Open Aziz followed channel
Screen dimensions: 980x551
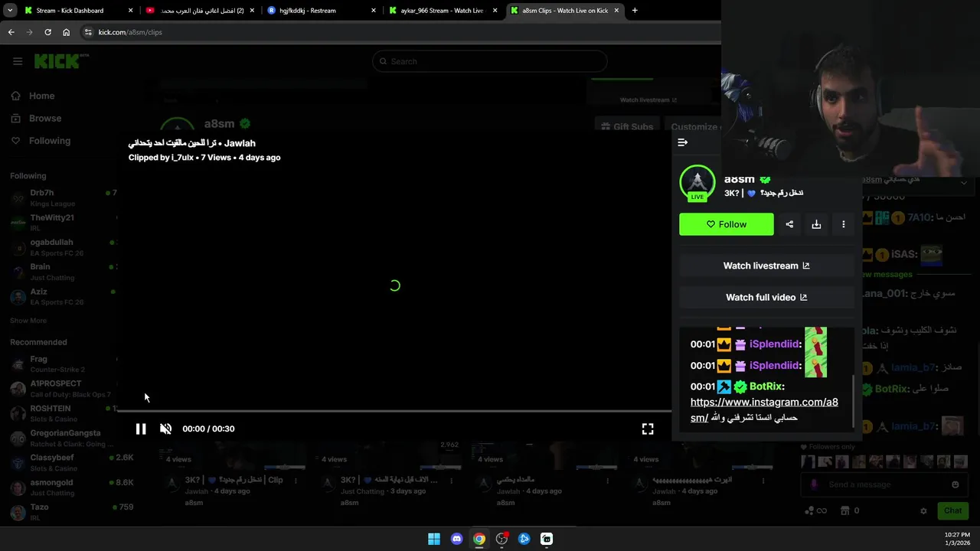[x=61, y=297]
